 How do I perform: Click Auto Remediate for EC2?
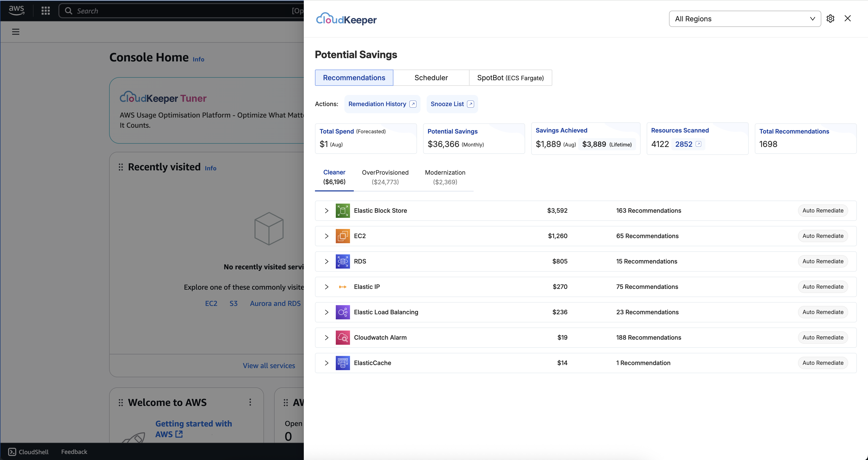tap(823, 236)
